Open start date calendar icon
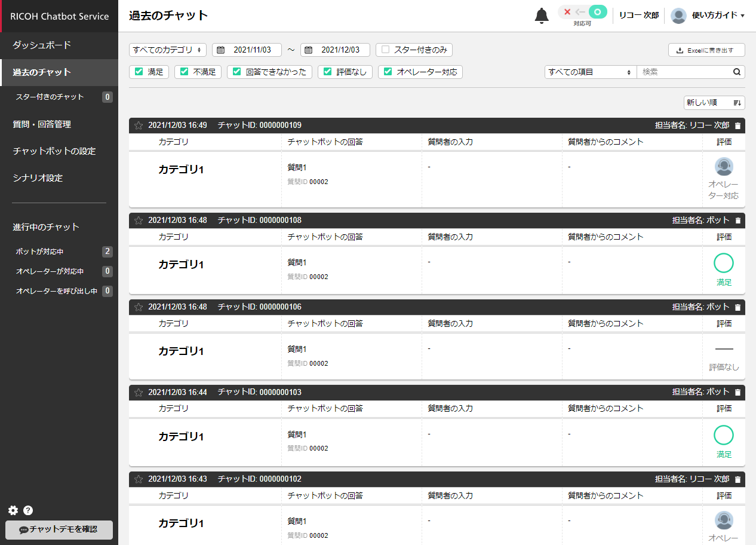The width and height of the screenshot is (756, 545). (220, 50)
